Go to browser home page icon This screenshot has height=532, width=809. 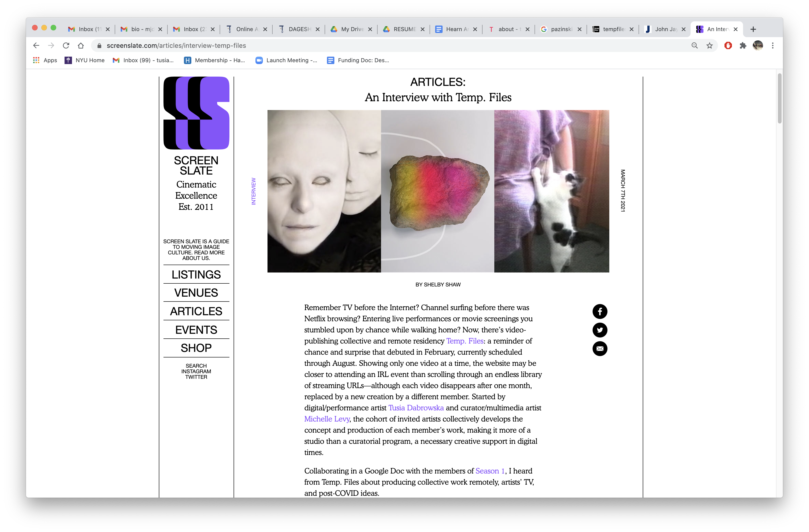81,45
